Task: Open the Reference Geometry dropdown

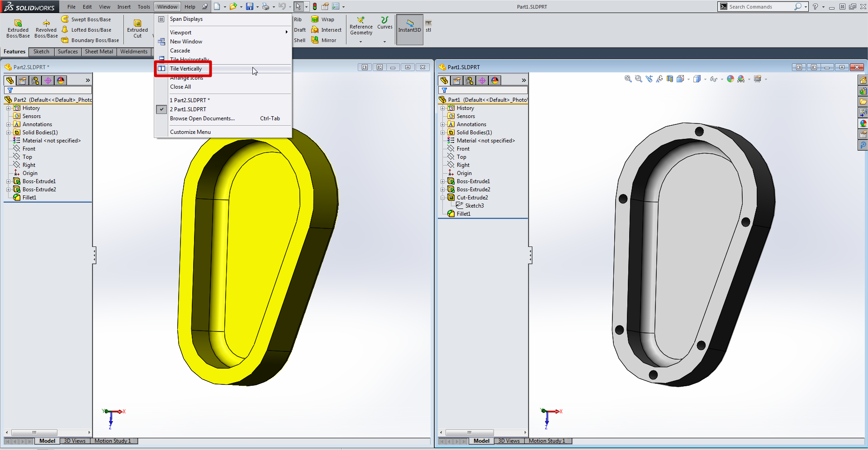Action: (360, 42)
